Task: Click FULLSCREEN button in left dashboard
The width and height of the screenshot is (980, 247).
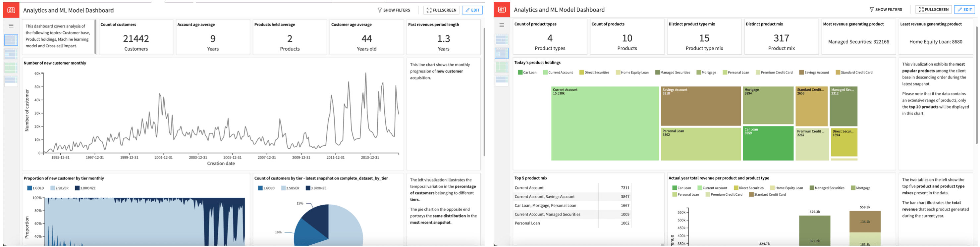Action: [441, 10]
